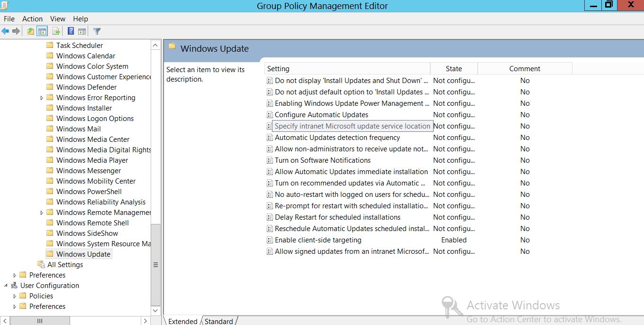Click the policy icon beside Delay Restart setting

click(x=270, y=217)
